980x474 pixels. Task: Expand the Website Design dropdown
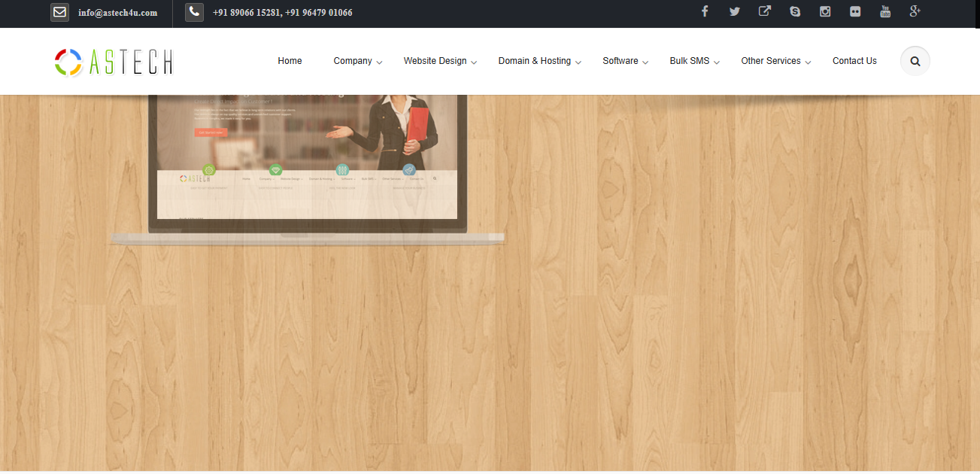pos(440,61)
